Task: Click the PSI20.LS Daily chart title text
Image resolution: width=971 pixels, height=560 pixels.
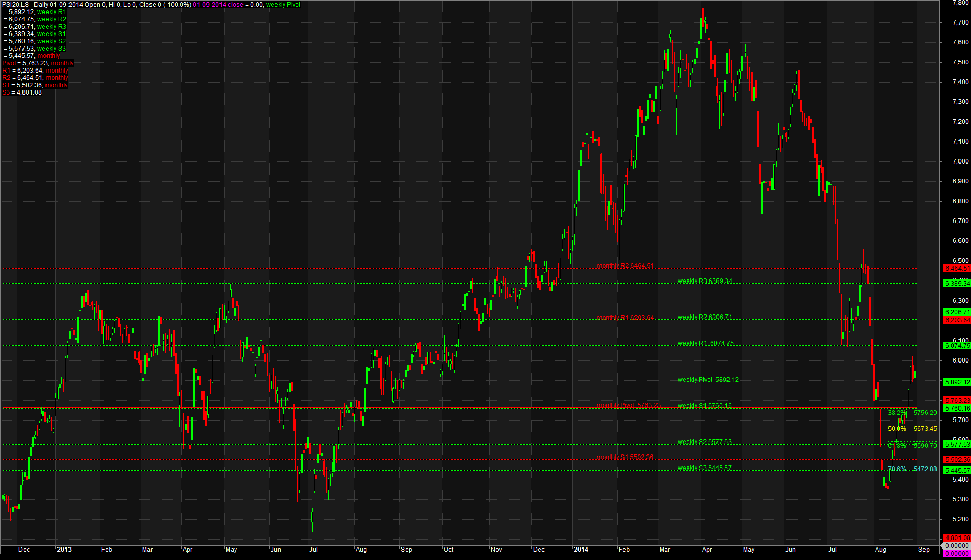Action: pyautogui.click(x=97, y=5)
